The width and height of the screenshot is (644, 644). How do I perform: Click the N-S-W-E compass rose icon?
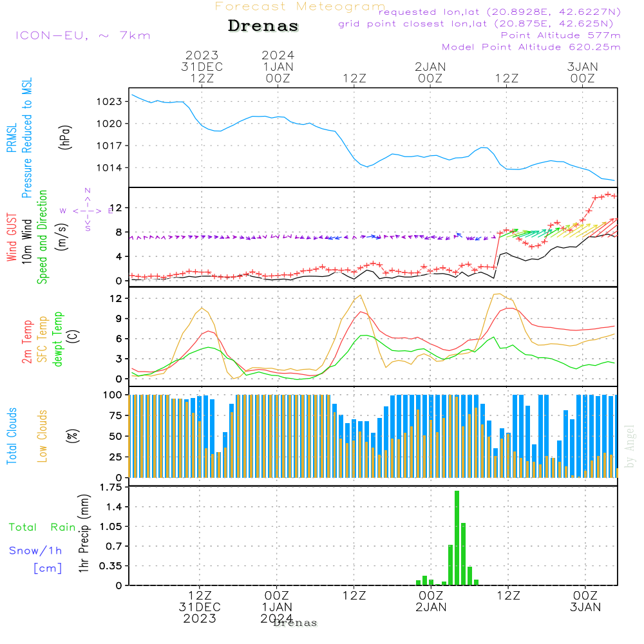(x=87, y=211)
